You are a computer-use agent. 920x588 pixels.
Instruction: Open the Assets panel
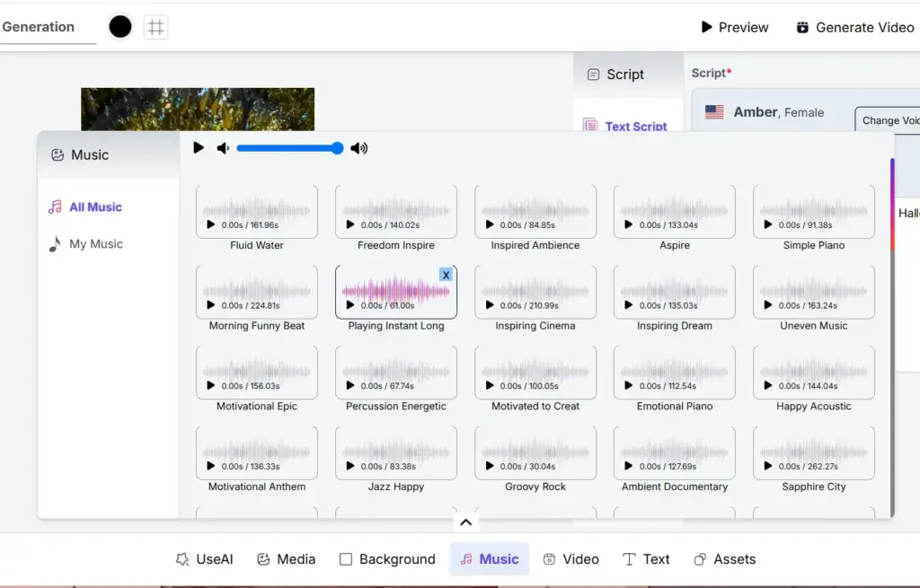(725, 558)
